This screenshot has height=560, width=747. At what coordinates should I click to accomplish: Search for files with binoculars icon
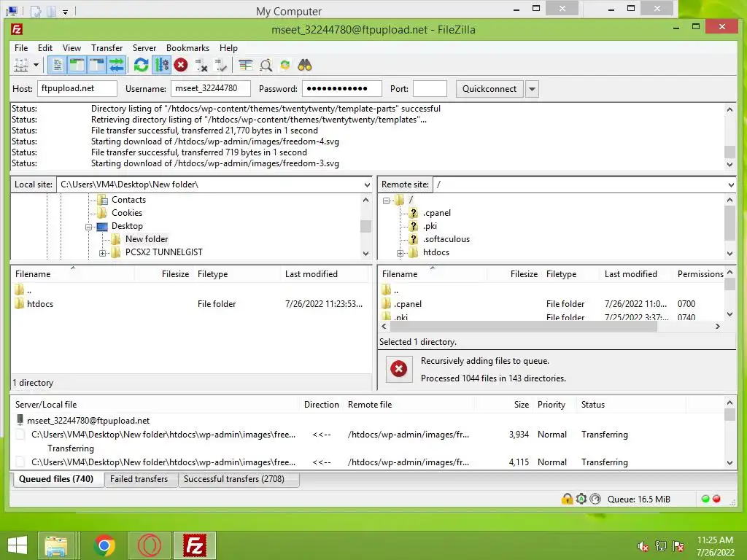304,65
